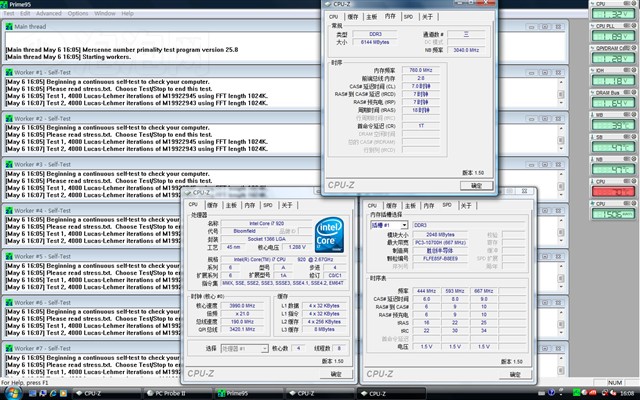This screenshot has height=400, width=640.
Task: Open the Options menu in Prime95
Action: tap(78, 13)
